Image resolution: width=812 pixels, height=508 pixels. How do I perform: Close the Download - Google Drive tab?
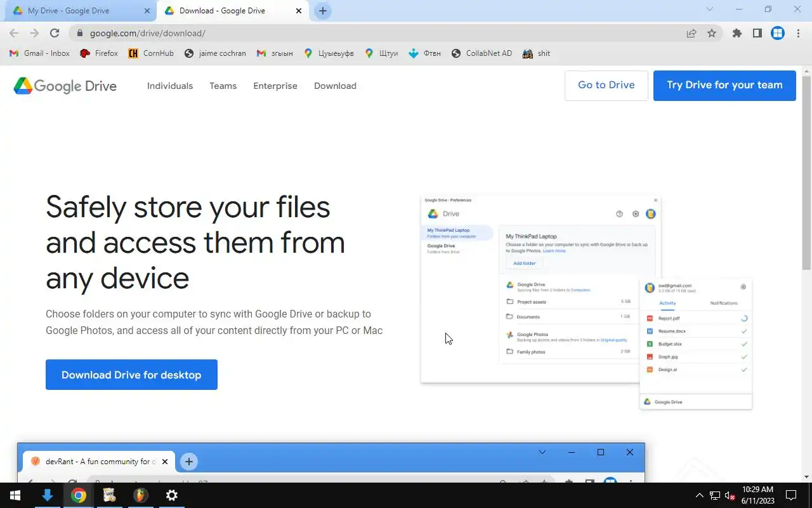tap(299, 11)
